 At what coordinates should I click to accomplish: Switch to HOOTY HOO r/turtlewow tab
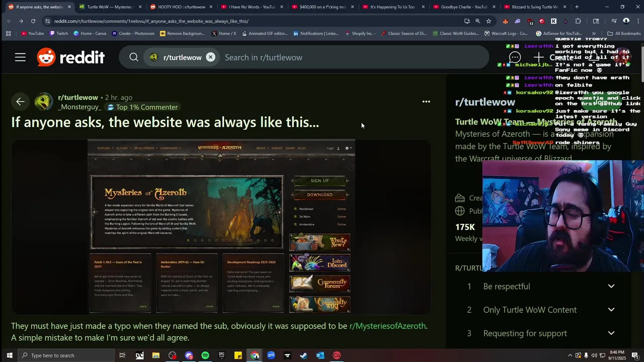click(181, 7)
